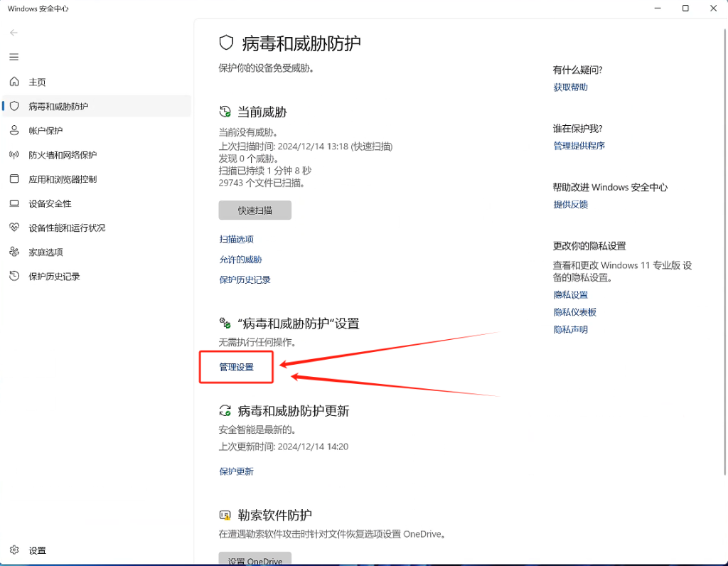Click the 病毒和威胁防护 page heading
This screenshot has width=728, height=566.
click(301, 43)
